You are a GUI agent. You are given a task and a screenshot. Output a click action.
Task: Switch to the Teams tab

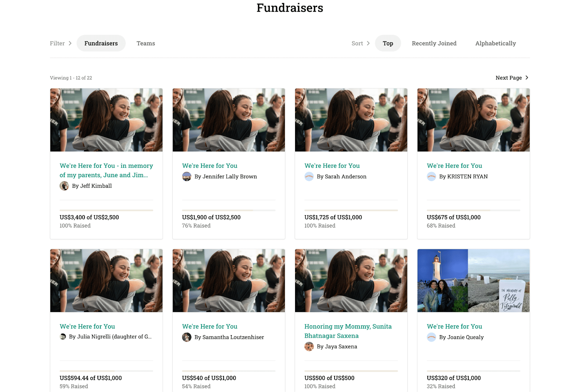[x=146, y=43]
